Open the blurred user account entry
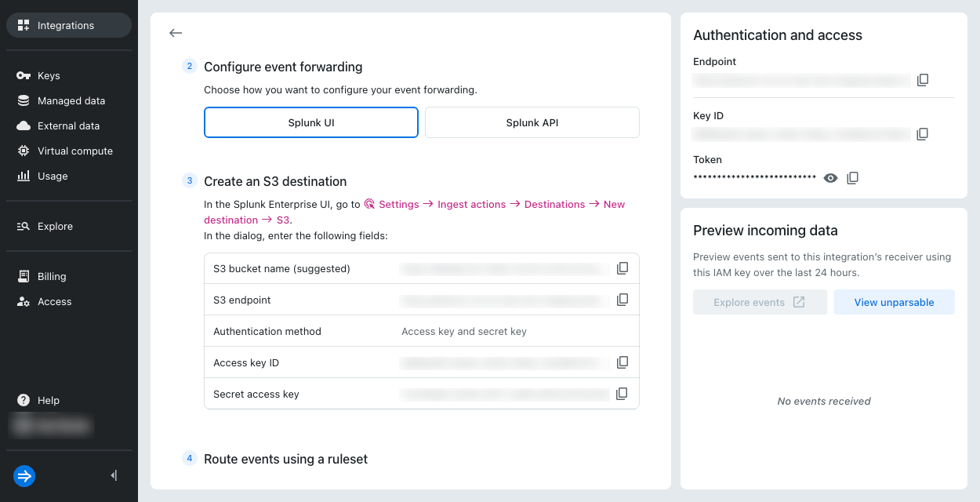Viewport: 980px width, 502px height. 52,426
